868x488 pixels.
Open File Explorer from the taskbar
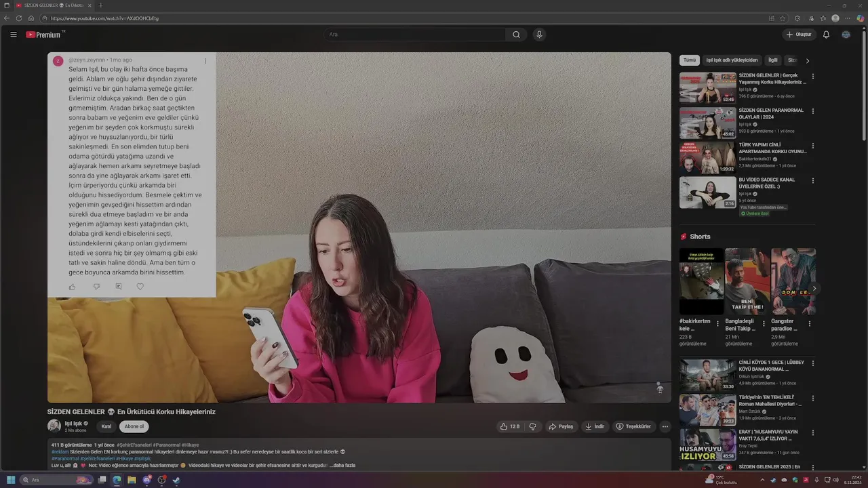[132, 480]
